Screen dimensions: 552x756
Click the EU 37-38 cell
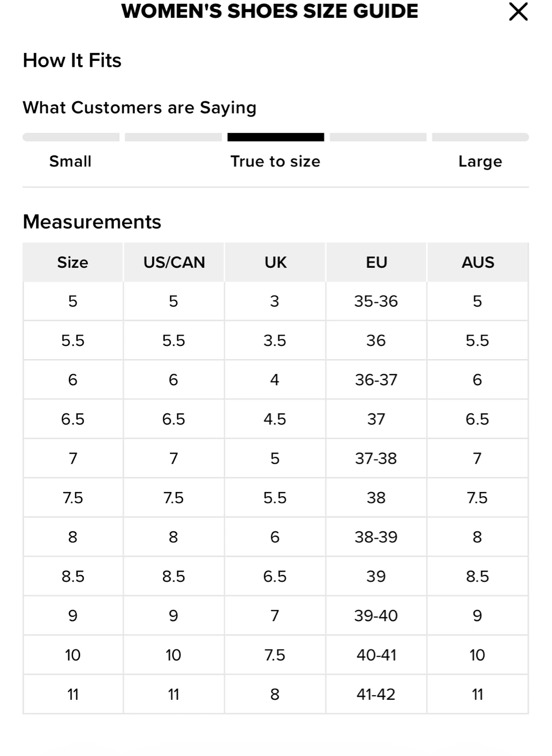[376, 458]
